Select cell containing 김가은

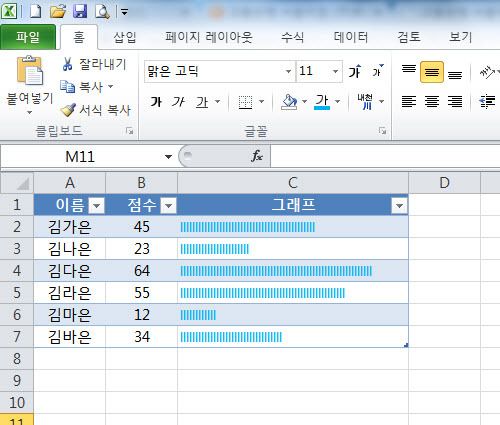click(70, 227)
